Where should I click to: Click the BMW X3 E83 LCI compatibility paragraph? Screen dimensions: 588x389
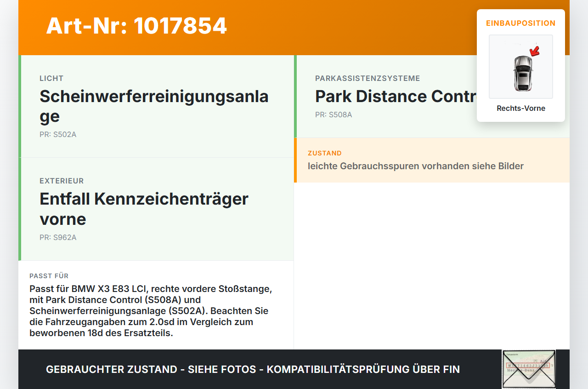(x=151, y=311)
